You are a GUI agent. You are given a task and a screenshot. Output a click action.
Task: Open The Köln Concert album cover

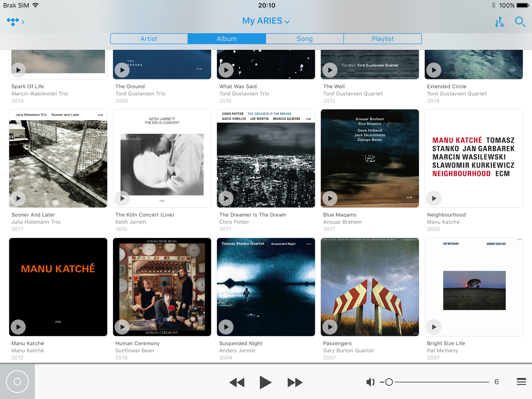pos(162,158)
